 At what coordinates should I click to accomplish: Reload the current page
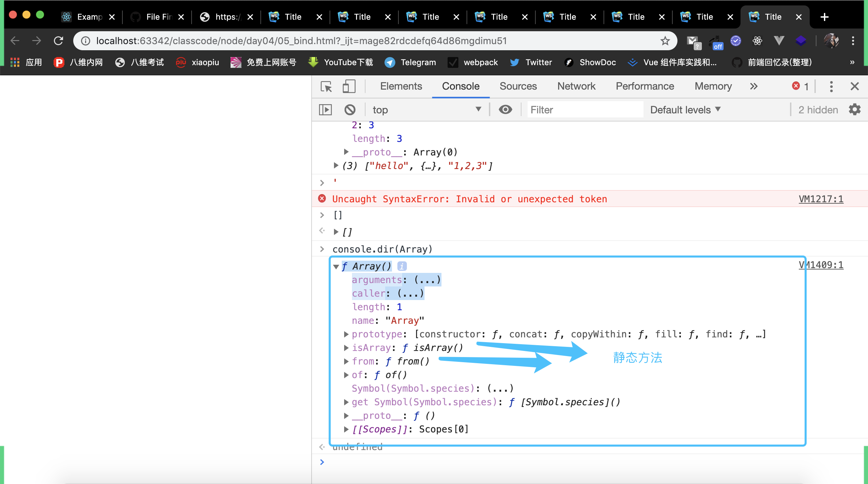click(59, 40)
